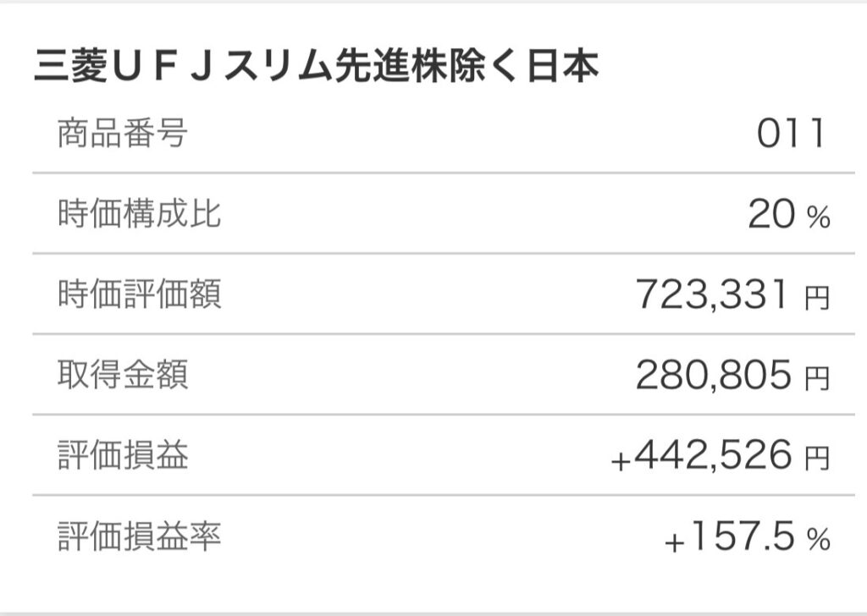Select the 取得金額 label
Image resolution: width=867 pixels, height=616 pixels.
(x=122, y=376)
